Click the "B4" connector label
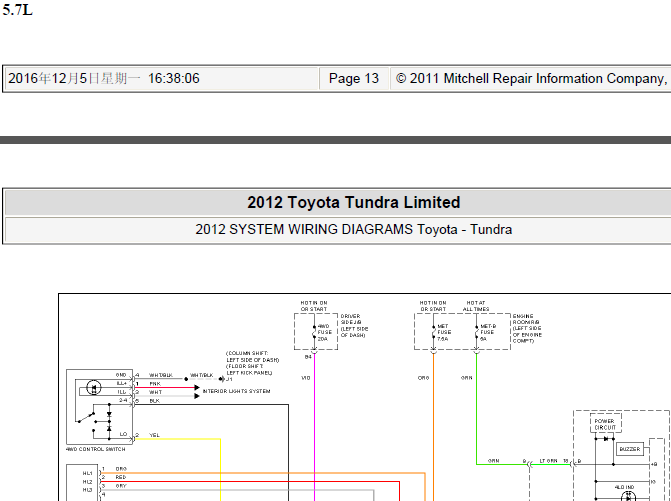 coord(308,356)
